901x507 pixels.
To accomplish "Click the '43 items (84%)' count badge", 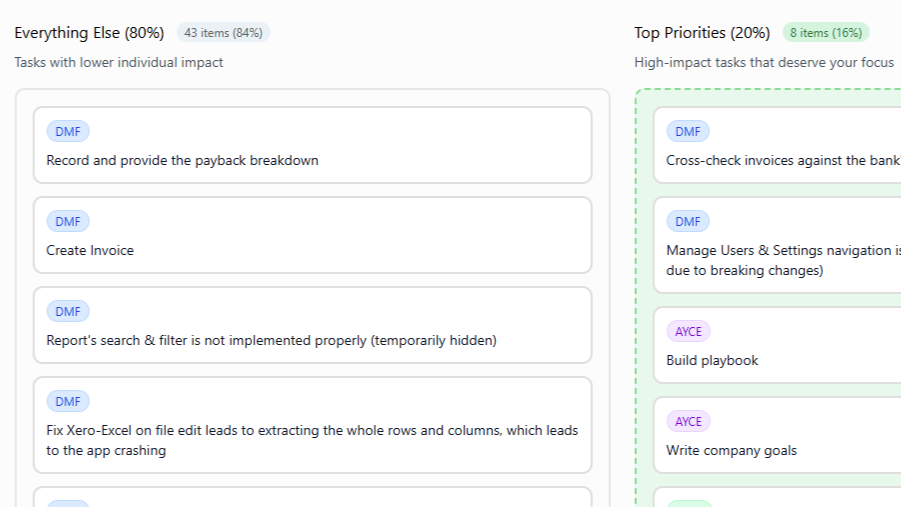I will [223, 33].
